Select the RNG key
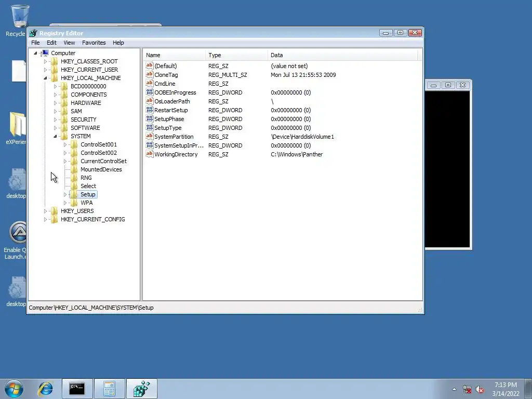This screenshot has width=532, height=399. click(86, 178)
